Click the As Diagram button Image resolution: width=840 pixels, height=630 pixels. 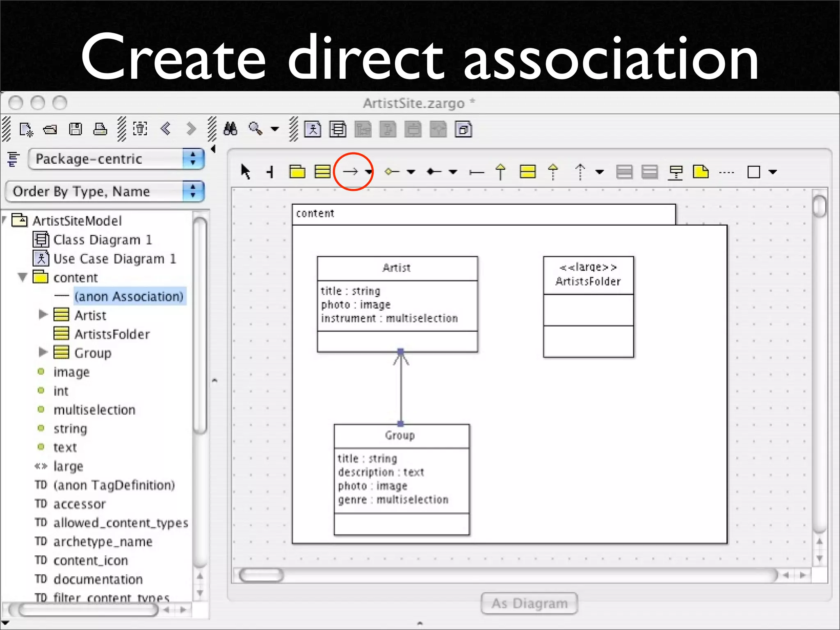pos(529,603)
